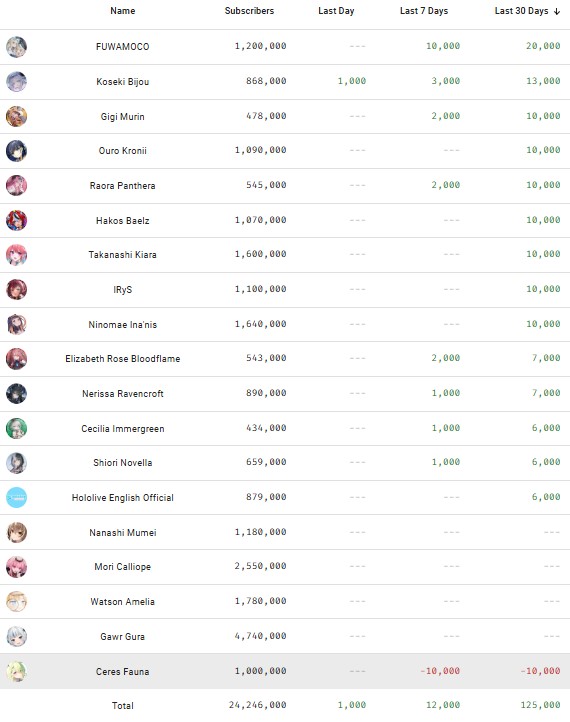Click the Total row's 24,246,000 subscribers value
The image size is (570, 722).
[x=257, y=705]
